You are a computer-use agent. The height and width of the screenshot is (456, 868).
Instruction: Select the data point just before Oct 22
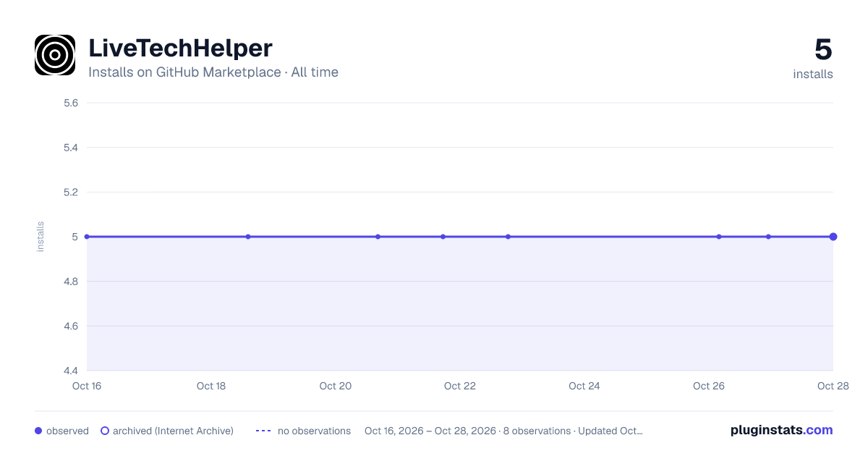[443, 237]
